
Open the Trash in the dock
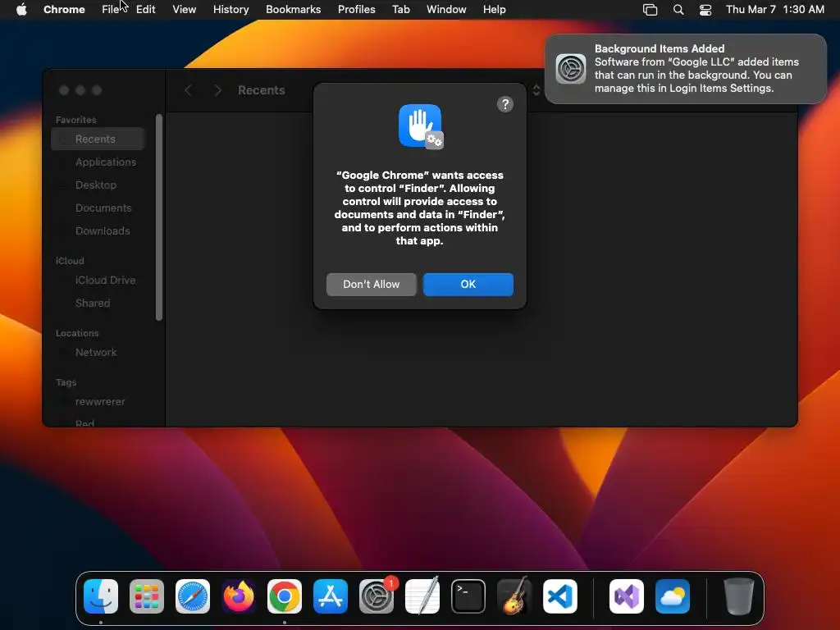pos(739,596)
